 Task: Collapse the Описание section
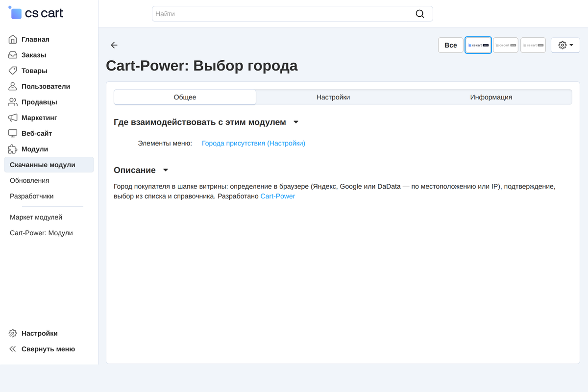click(166, 170)
